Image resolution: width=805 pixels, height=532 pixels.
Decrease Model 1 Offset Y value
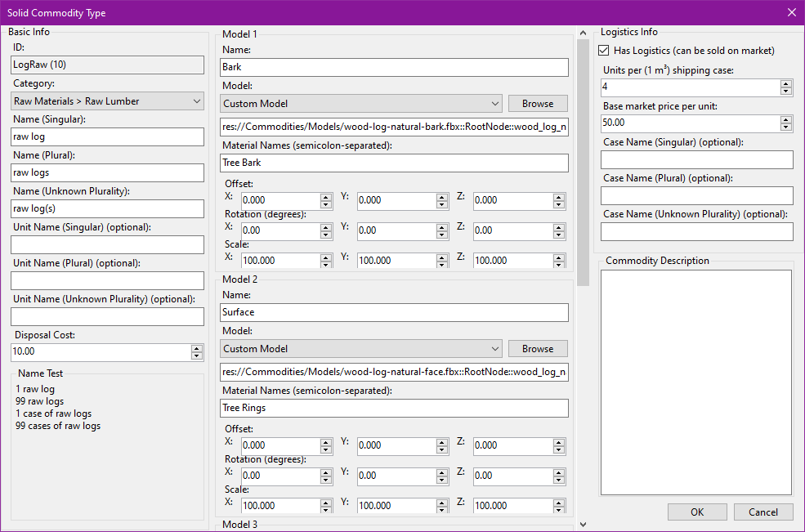point(442,204)
